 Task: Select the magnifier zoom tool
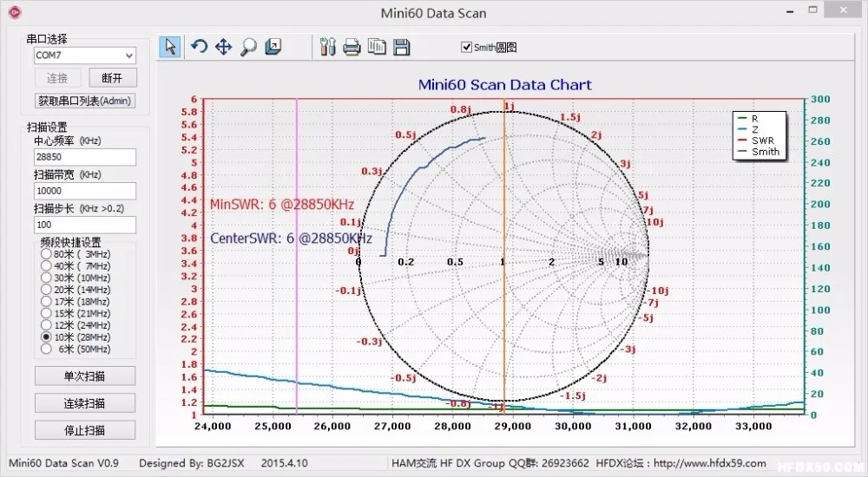(x=248, y=47)
